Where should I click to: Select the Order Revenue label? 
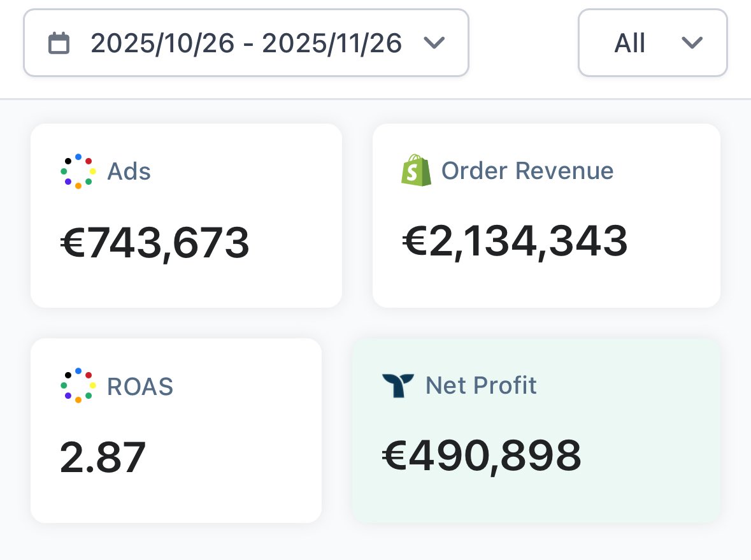(x=527, y=171)
